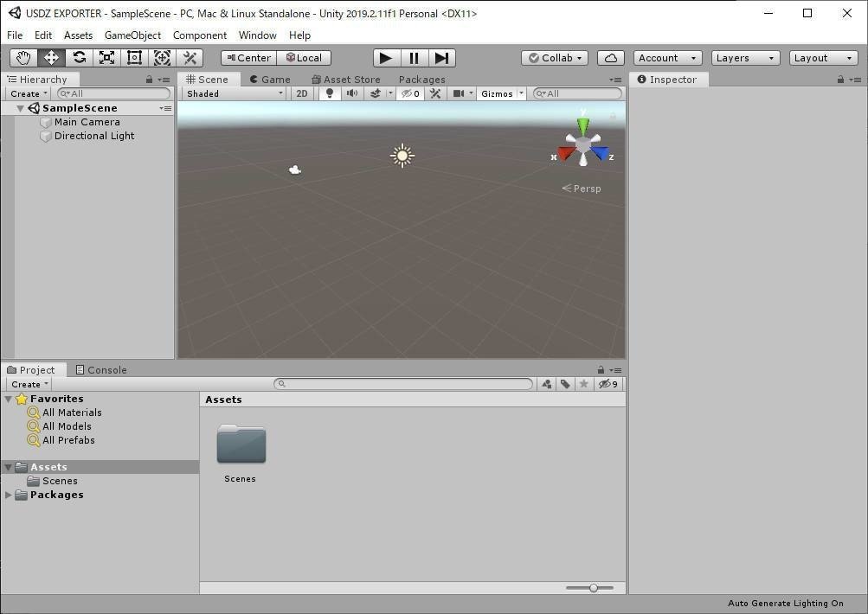Save search star icon in Project

pos(583,384)
